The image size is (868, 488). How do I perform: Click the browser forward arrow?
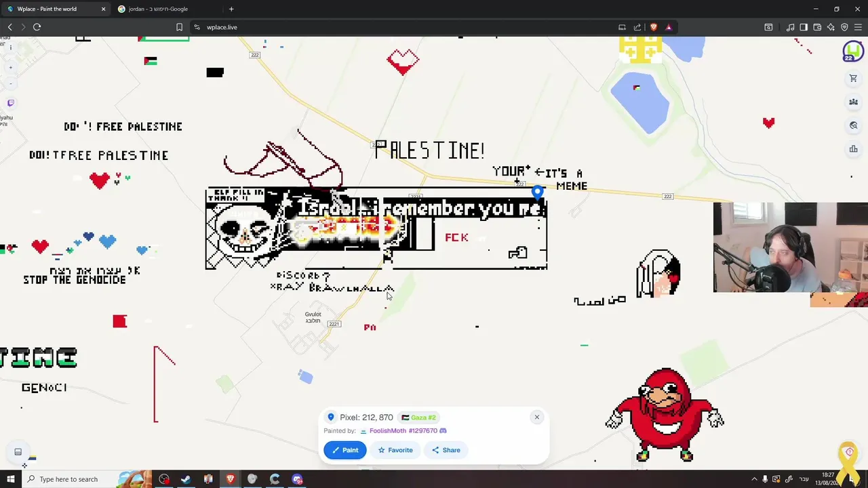tap(23, 27)
